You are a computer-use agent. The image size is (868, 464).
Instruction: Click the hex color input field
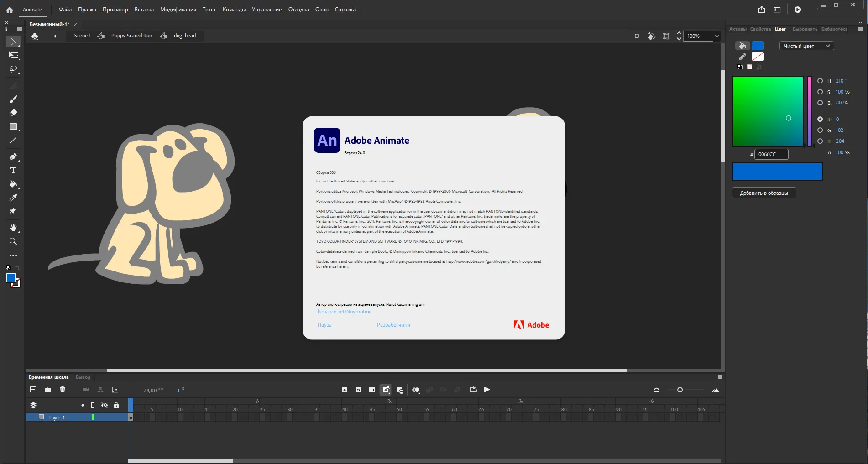771,154
